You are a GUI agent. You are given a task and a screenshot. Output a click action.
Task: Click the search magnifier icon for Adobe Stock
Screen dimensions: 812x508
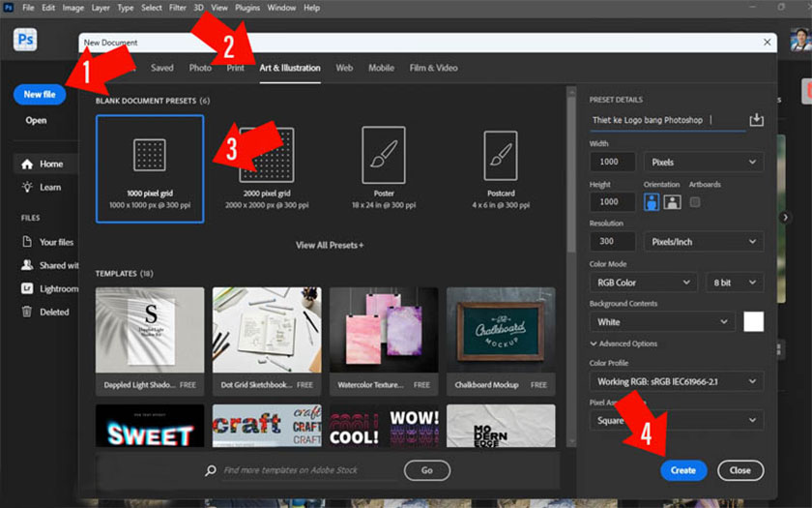point(211,470)
